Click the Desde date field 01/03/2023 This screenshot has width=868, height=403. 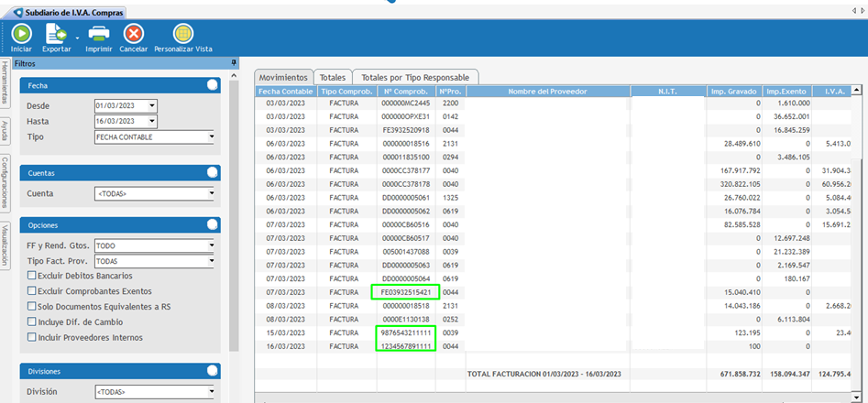[x=122, y=105]
